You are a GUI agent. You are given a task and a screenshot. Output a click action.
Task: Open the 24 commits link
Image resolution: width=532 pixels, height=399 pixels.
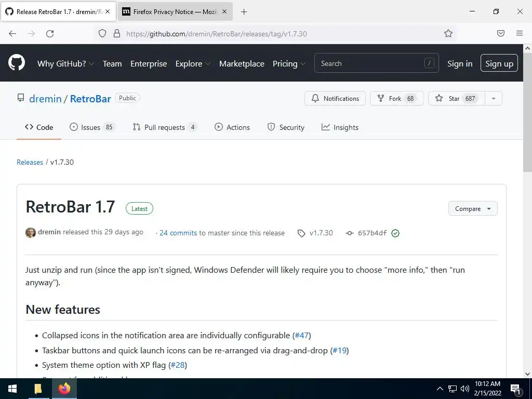(x=178, y=233)
